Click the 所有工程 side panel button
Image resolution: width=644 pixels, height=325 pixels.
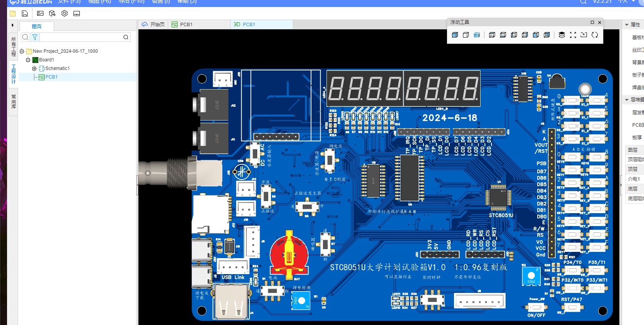(13, 46)
